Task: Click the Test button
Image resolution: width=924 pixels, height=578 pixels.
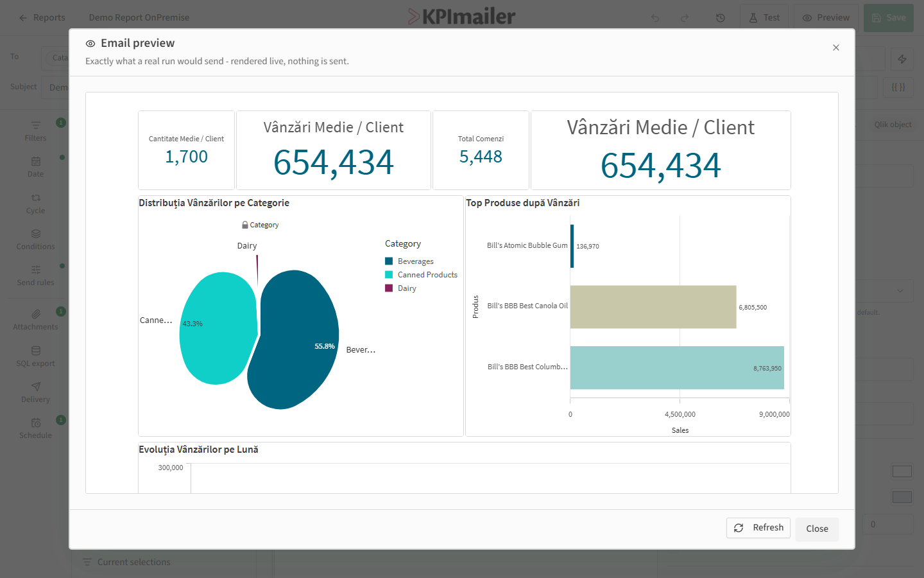Action: click(764, 18)
